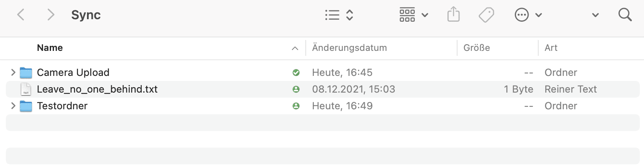644x166 pixels.
Task: Open the ellipsis actions menu
Action: pyautogui.click(x=528, y=15)
